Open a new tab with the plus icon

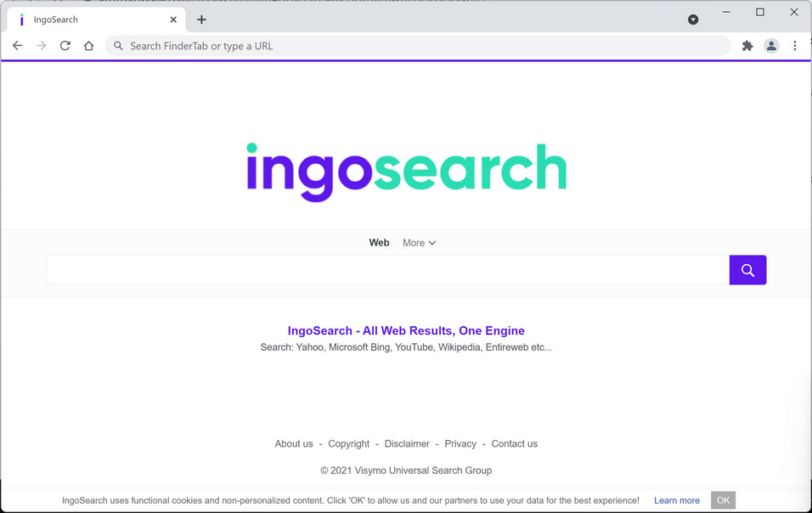201,20
